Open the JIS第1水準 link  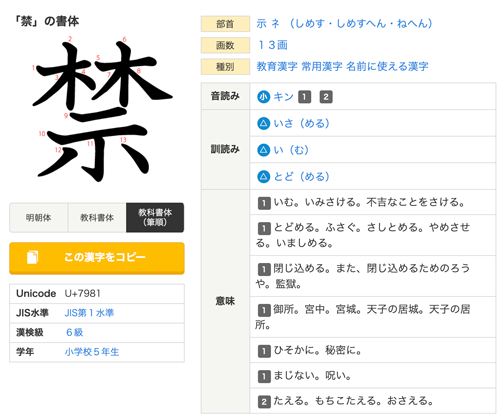[89, 313]
